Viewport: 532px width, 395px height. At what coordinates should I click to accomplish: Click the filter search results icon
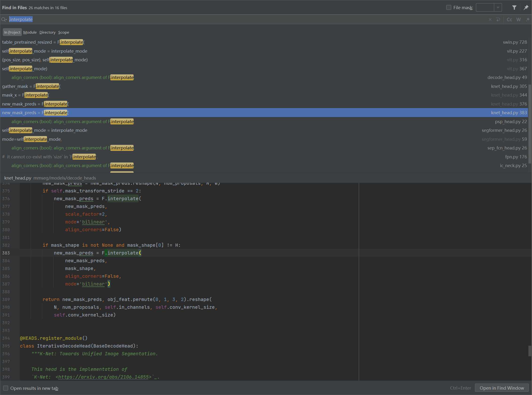coord(514,8)
